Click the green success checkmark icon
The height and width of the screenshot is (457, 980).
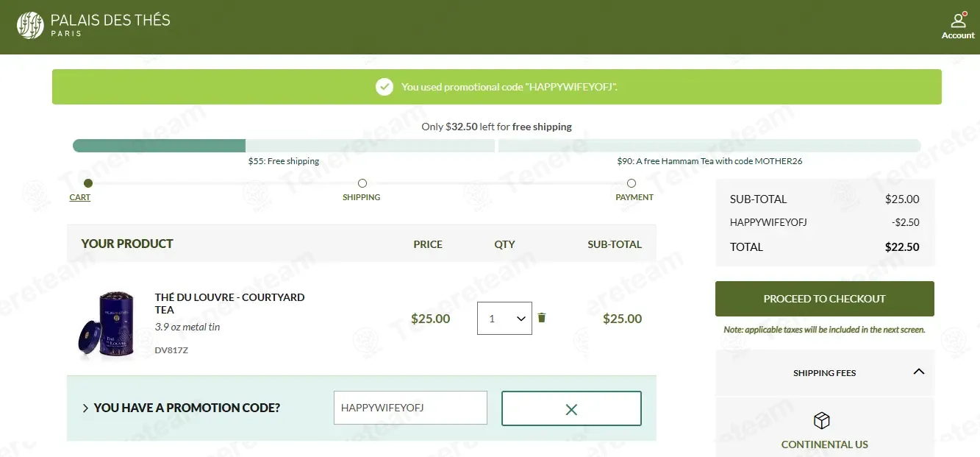[x=385, y=87]
